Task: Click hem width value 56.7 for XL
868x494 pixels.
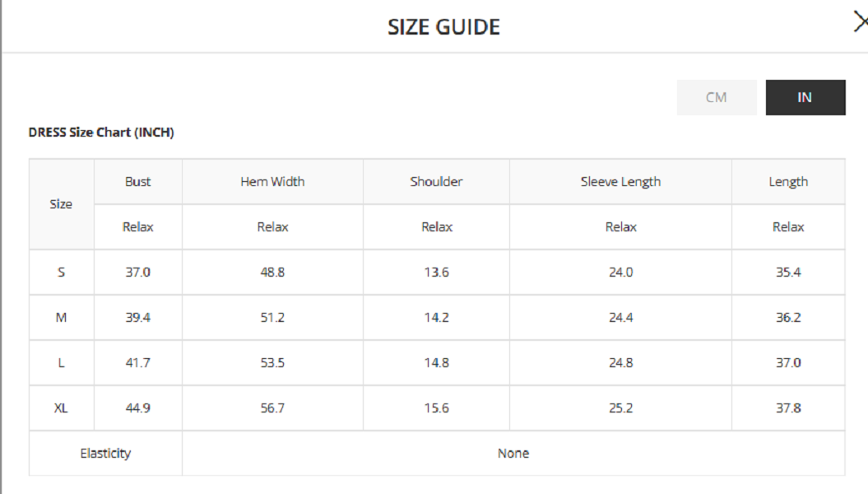Action: (272, 408)
